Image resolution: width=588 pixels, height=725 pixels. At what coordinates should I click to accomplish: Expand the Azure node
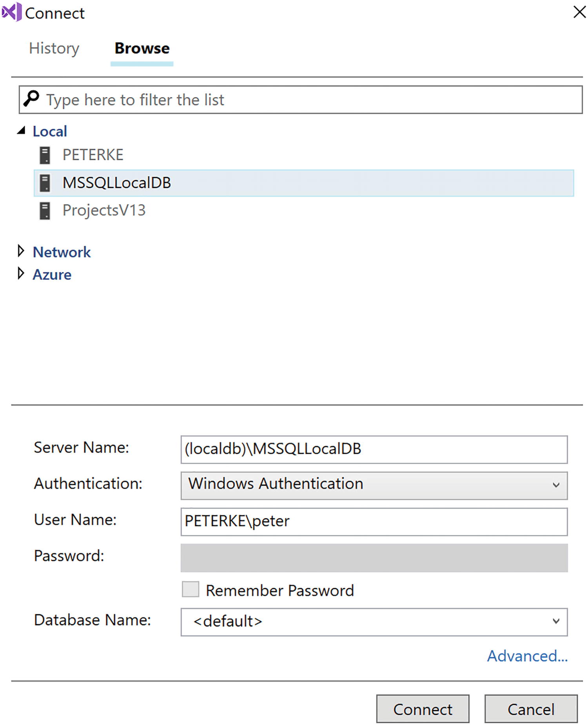(x=21, y=274)
